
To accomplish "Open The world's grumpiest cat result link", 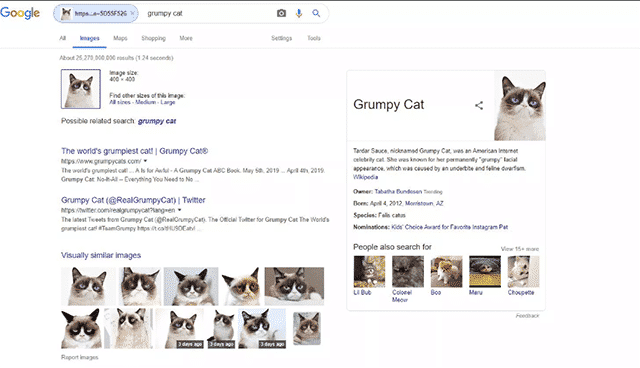I will click(x=135, y=151).
